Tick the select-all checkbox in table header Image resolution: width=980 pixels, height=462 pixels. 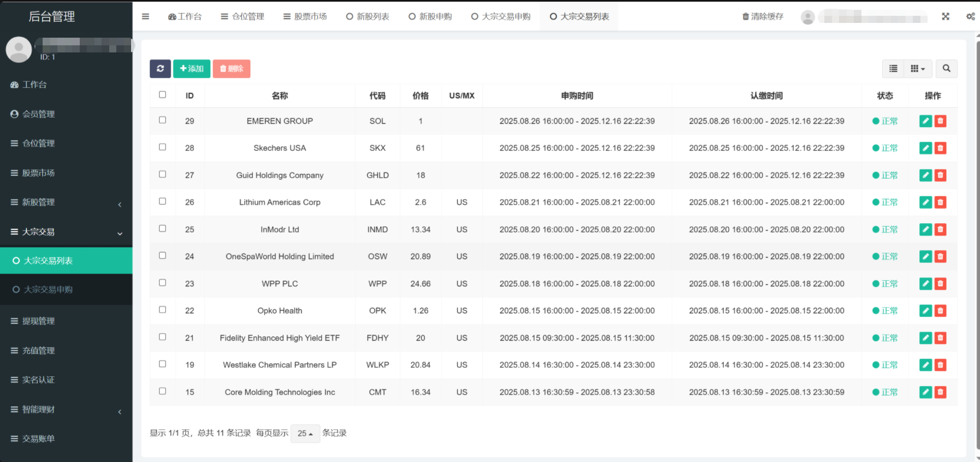[x=162, y=95]
